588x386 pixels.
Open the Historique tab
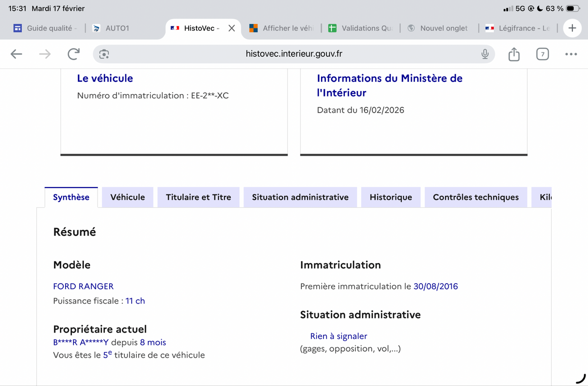[x=391, y=197]
